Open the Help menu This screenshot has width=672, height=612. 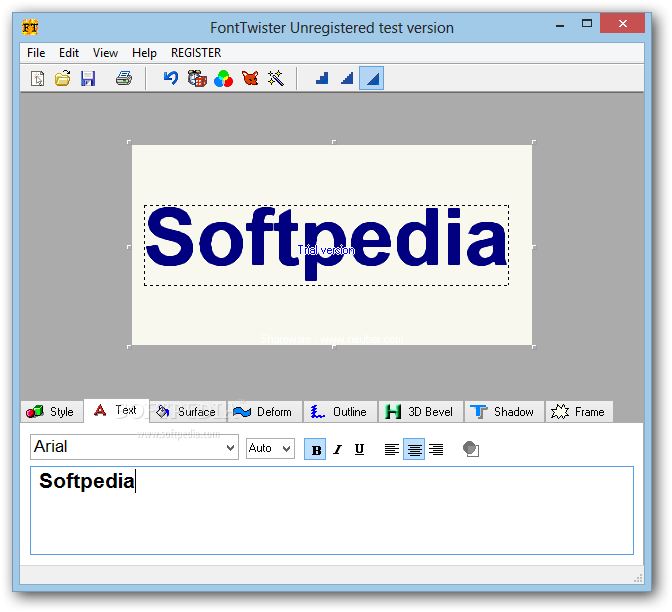144,53
